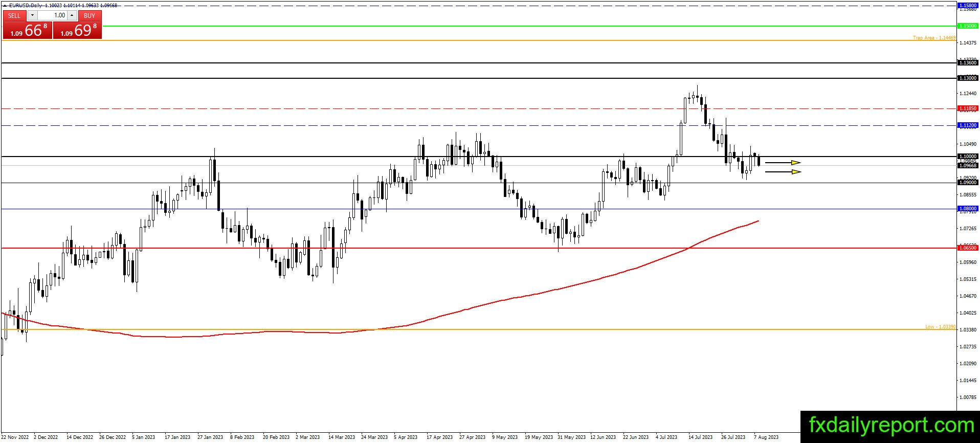Select the lower yellow arrow object
Screen dimensions: 980x443
(783, 172)
